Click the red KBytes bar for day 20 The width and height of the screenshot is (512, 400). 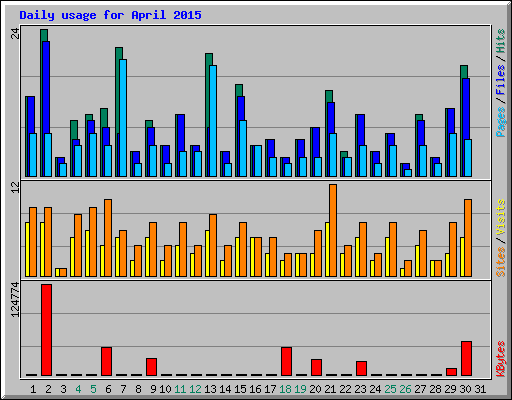(x=316, y=367)
